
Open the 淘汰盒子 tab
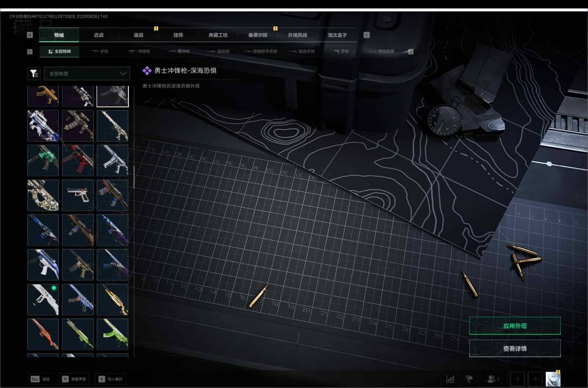click(x=337, y=35)
